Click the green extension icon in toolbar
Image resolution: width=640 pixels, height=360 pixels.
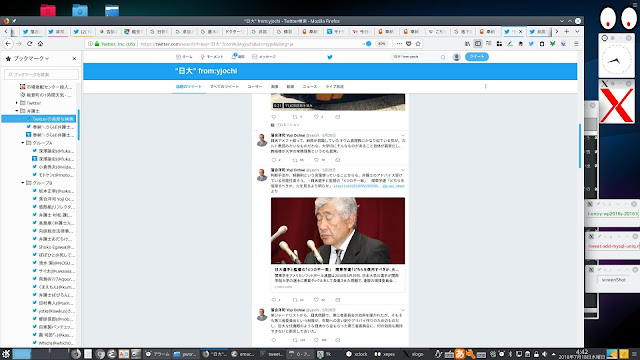(x=552, y=44)
